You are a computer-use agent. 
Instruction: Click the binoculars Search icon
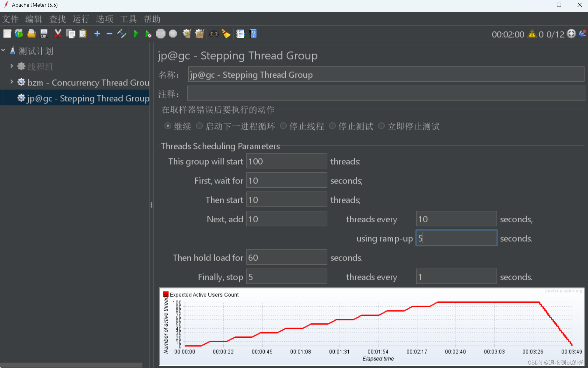tap(214, 34)
